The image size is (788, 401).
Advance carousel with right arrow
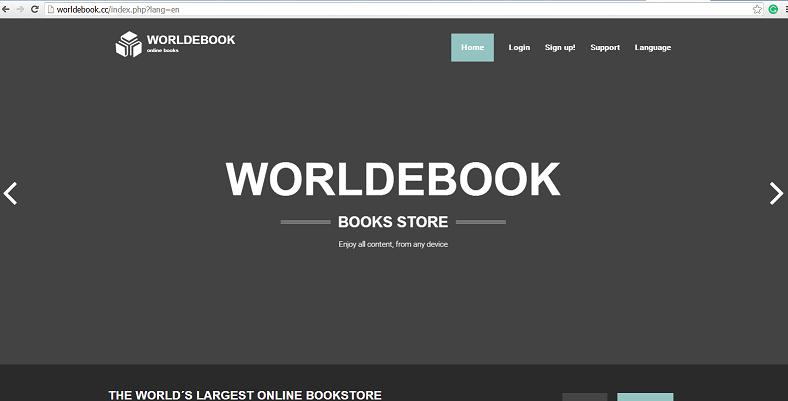[x=776, y=193]
